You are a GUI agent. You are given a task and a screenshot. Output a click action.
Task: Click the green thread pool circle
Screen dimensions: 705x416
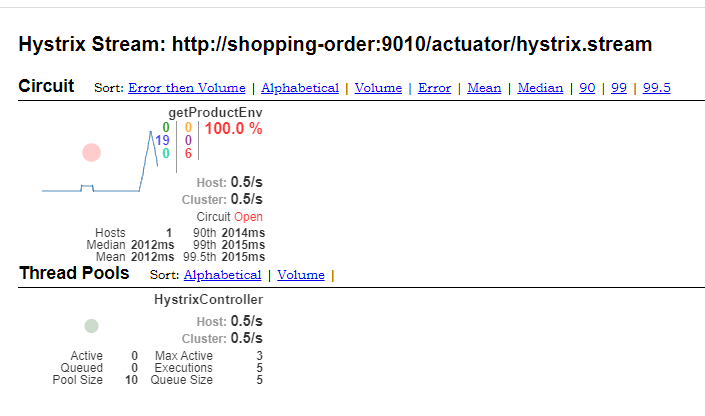tap(91, 326)
